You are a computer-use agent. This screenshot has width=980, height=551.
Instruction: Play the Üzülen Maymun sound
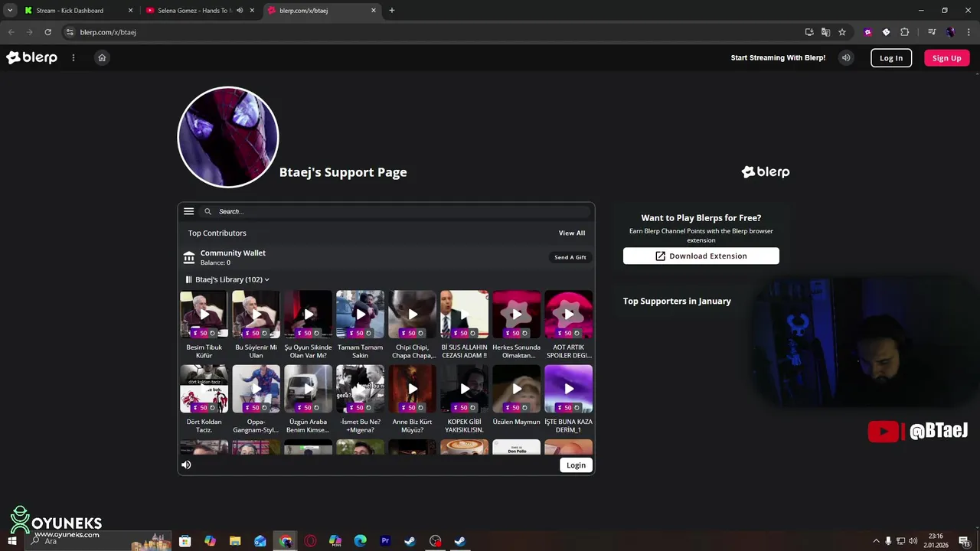516,389
